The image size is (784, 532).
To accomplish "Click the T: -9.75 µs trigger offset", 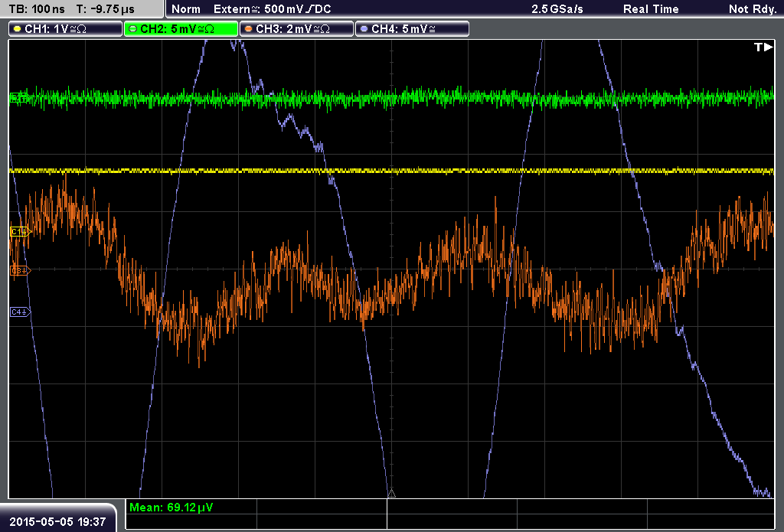I will pos(105,9).
